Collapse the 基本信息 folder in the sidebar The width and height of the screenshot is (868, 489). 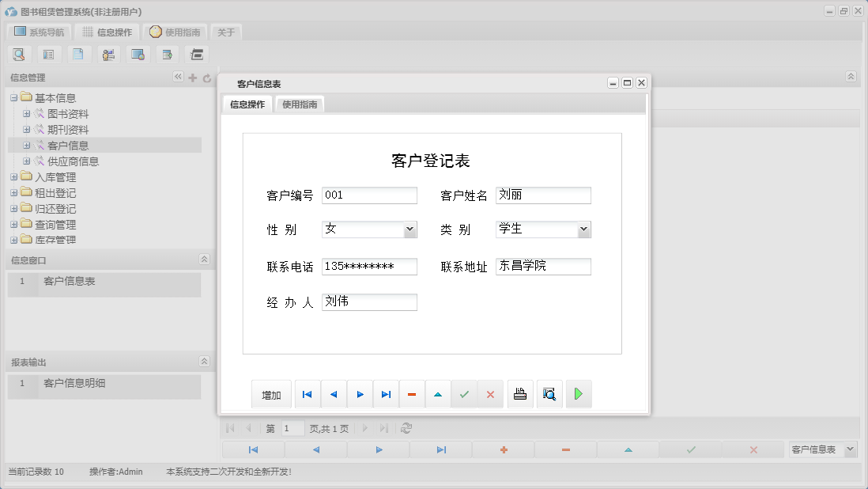click(x=13, y=97)
